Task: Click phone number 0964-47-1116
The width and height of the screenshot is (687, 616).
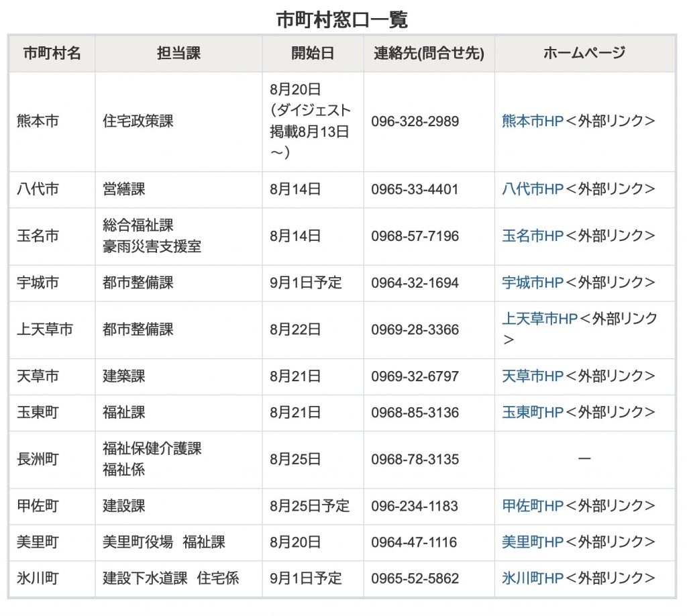Action: pos(414,543)
